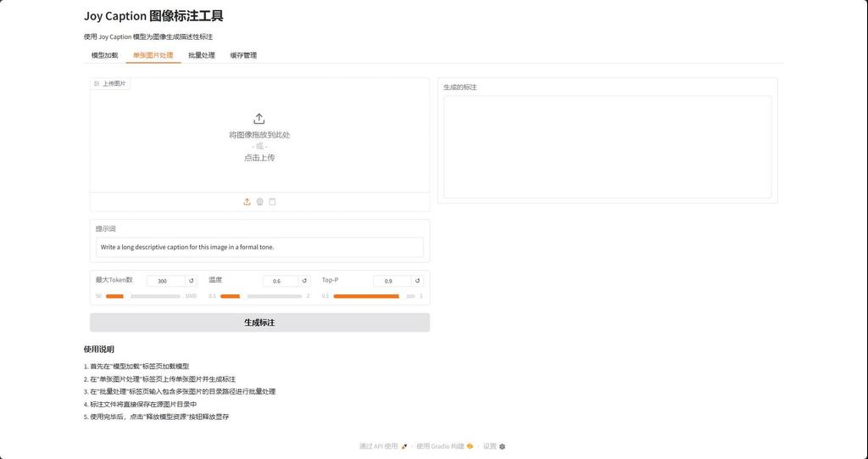This screenshot has width=868, height=459.
Task: Go to the 缓存管理 tab
Action: click(243, 55)
